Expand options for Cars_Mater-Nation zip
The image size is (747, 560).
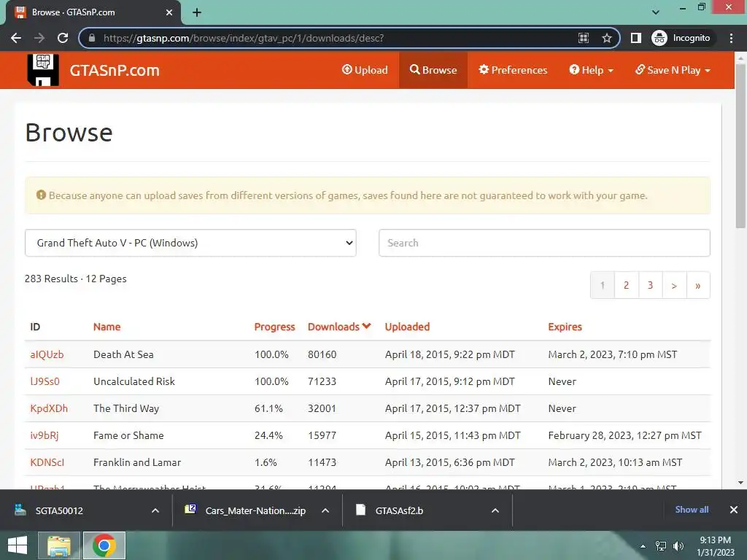click(325, 510)
